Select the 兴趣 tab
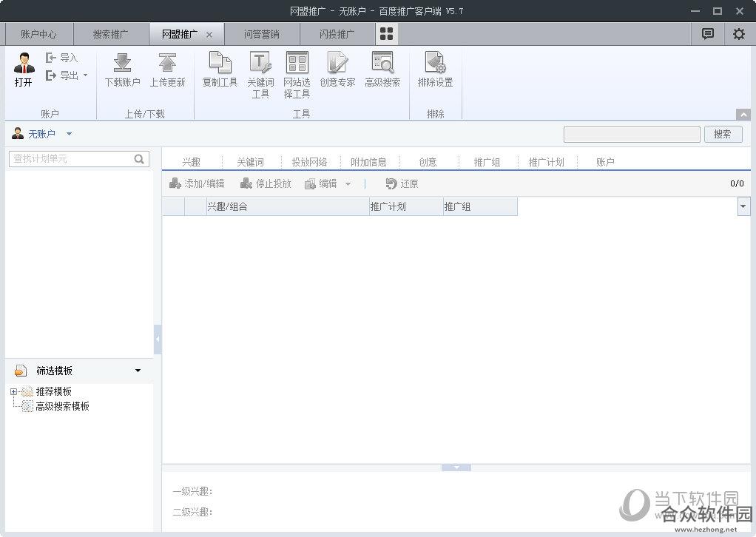This screenshot has height=537, width=756. 192,162
